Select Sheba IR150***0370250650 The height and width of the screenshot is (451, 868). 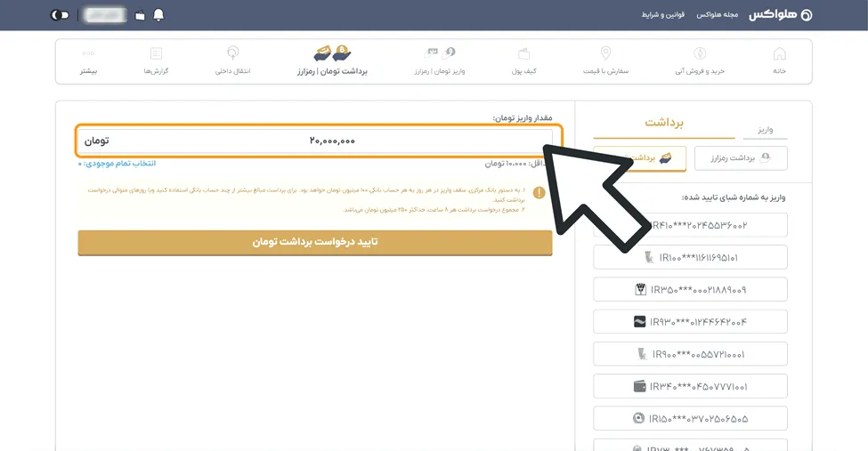click(690, 418)
